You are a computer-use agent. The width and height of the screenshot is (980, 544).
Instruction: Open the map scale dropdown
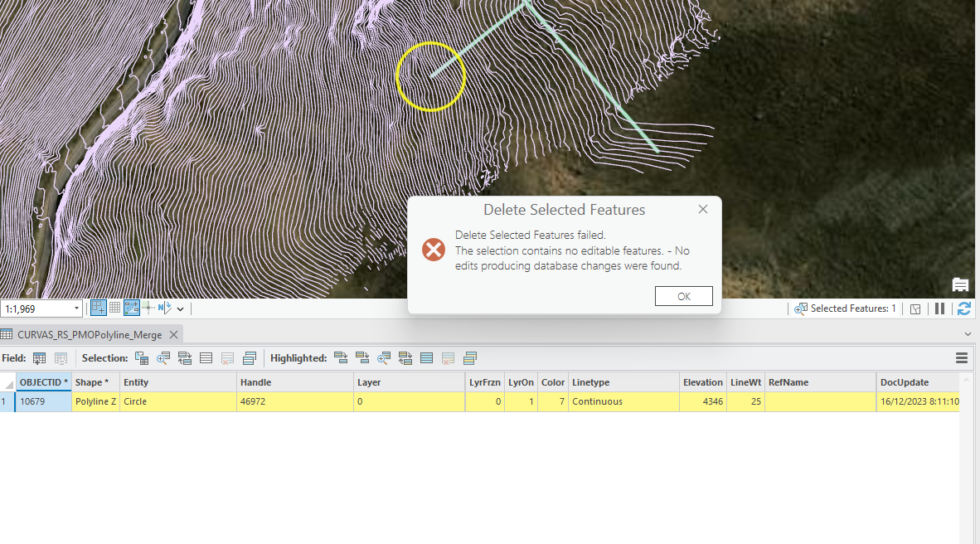click(x=77, y=308)
